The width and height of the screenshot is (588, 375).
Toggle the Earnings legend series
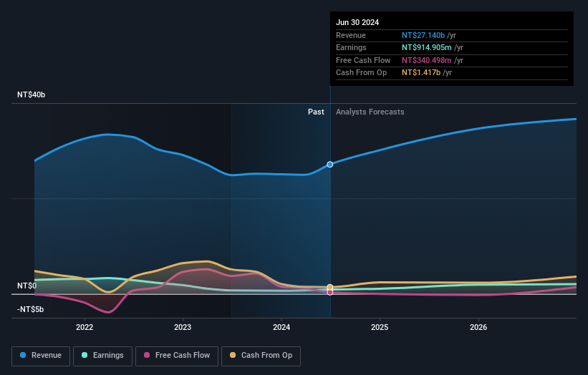click(102, 356)
